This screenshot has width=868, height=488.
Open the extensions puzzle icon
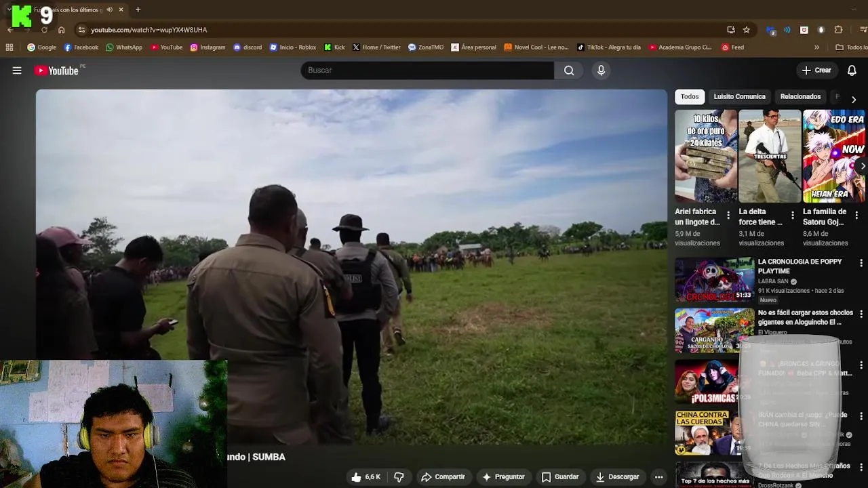(838, 30)
